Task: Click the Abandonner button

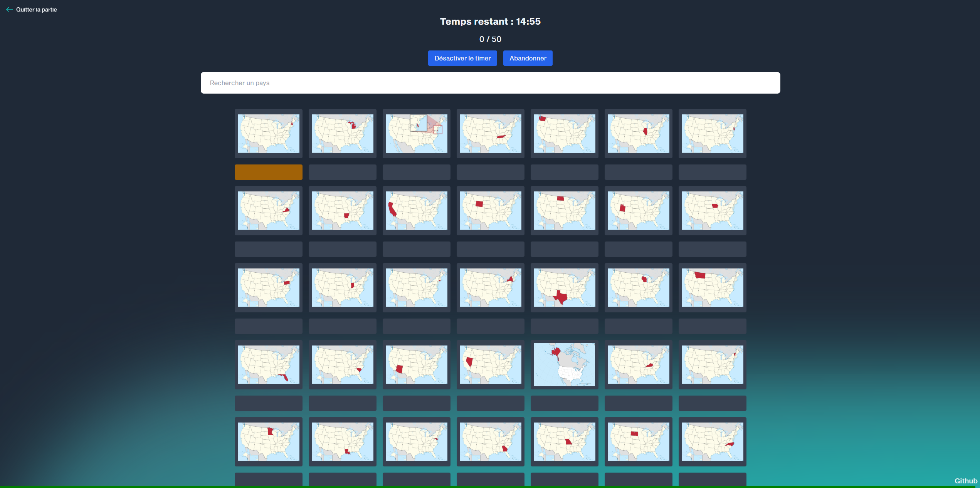Action: (x=528, y=58)
